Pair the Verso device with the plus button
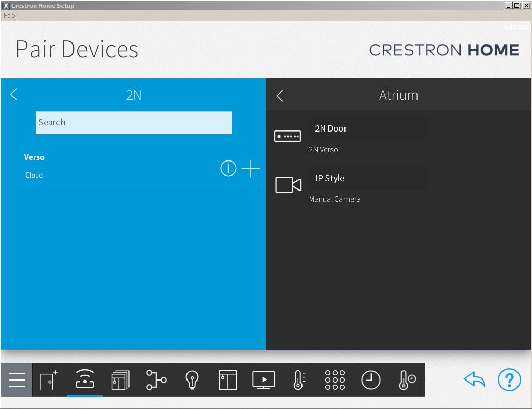 pyautogui.click(x=251, y=168)
